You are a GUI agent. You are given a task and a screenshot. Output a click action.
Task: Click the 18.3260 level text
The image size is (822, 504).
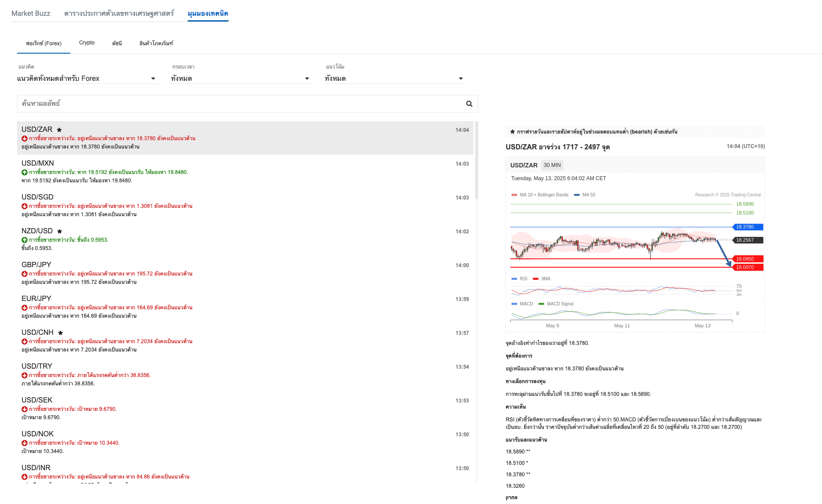click(x=515, y=486)
